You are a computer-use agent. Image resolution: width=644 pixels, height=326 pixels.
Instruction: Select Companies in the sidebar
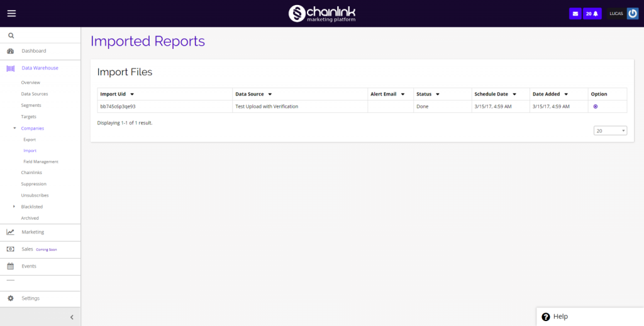33,128
